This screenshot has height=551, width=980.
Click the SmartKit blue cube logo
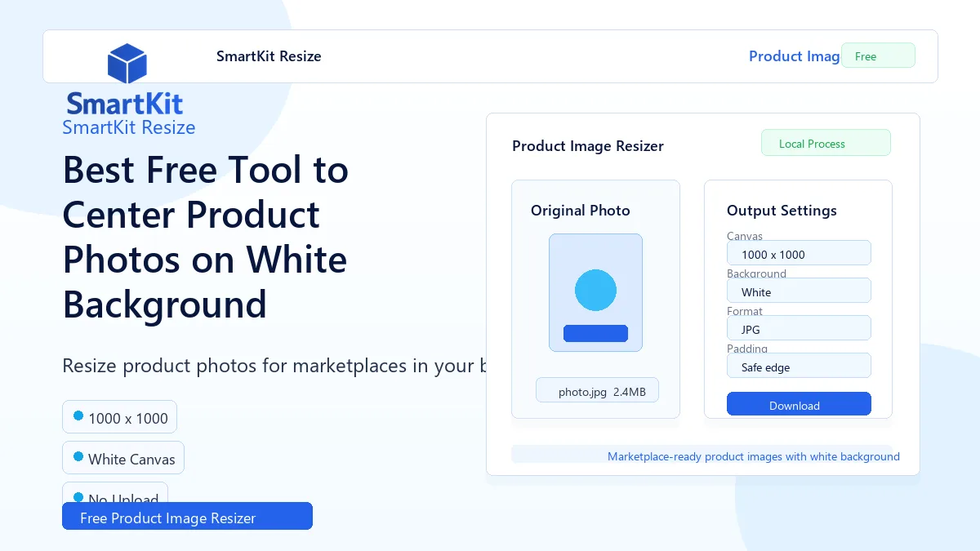click(x=127, y=64)
